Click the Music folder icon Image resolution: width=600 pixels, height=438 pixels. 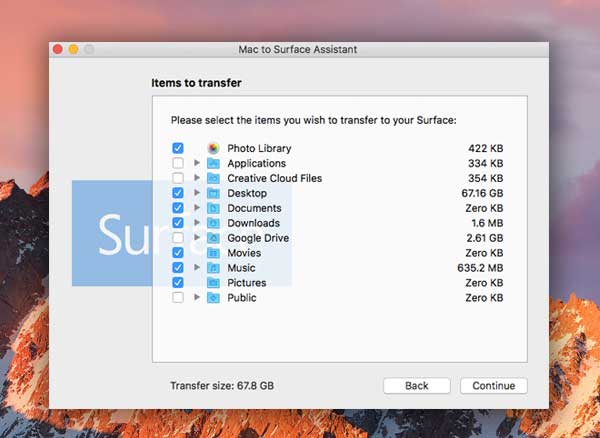(213, 268)
